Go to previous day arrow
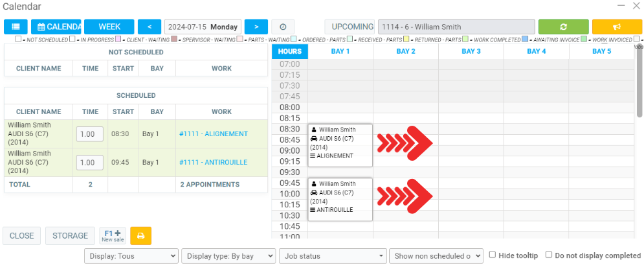The width and height of the screenshot is (644, 269). pos(150,27)
